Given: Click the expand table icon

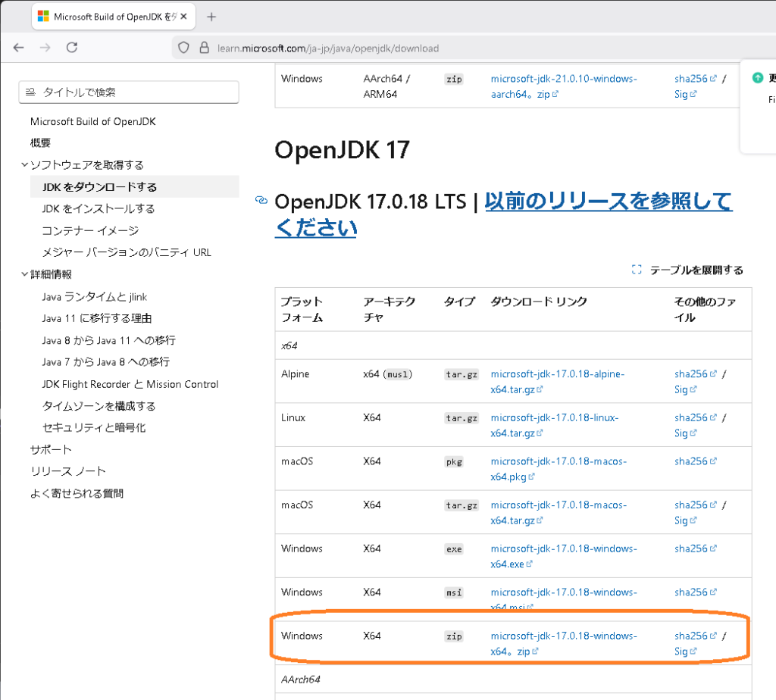Looking at the screenshot, I should click(637, 270).
